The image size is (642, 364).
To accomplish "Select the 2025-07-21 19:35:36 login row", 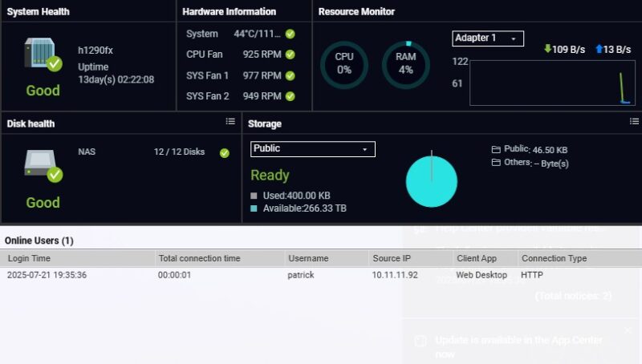I will (321, 275).
